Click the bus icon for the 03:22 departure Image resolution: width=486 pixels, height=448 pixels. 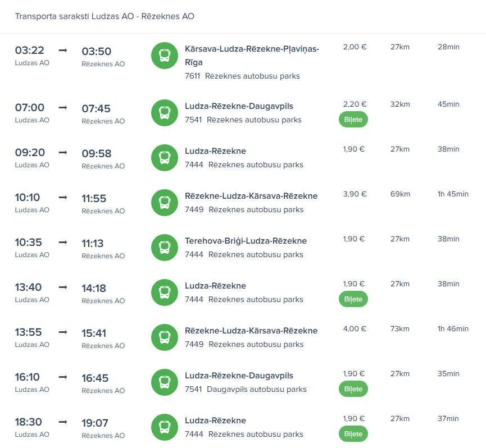click(x=165, y=56)
